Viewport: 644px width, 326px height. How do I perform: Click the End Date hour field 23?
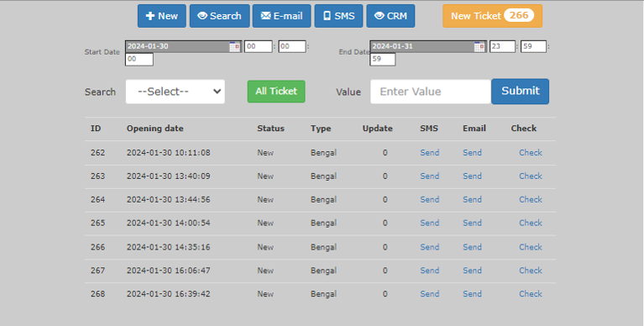502,46
